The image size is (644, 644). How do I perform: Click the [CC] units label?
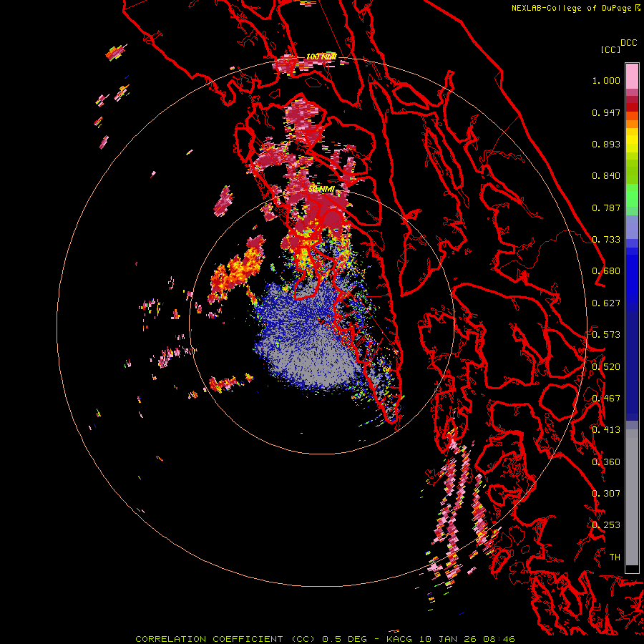coord(610,49)
